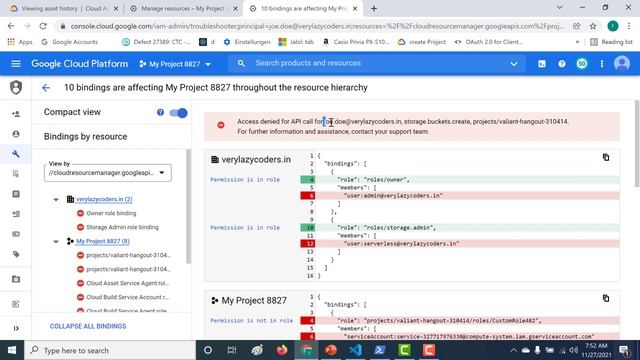The image size is (640, 360).
Task: Show more bookmarks overflow chevron
Action: 577,42
